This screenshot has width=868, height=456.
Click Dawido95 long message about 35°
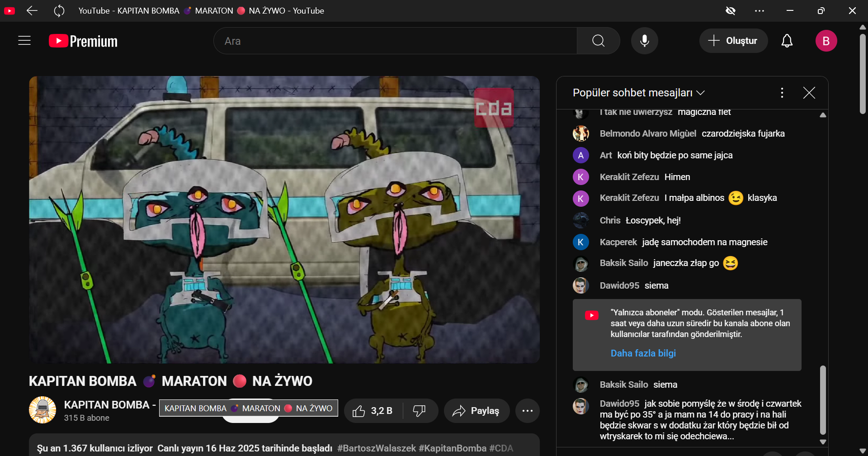[x=701, y=420]
